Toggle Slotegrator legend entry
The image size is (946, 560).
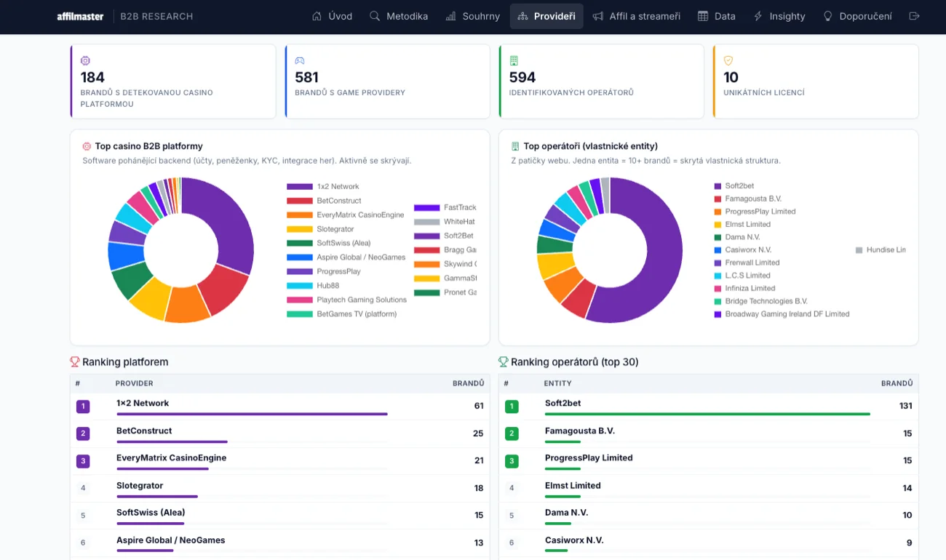tap(320, 229)
